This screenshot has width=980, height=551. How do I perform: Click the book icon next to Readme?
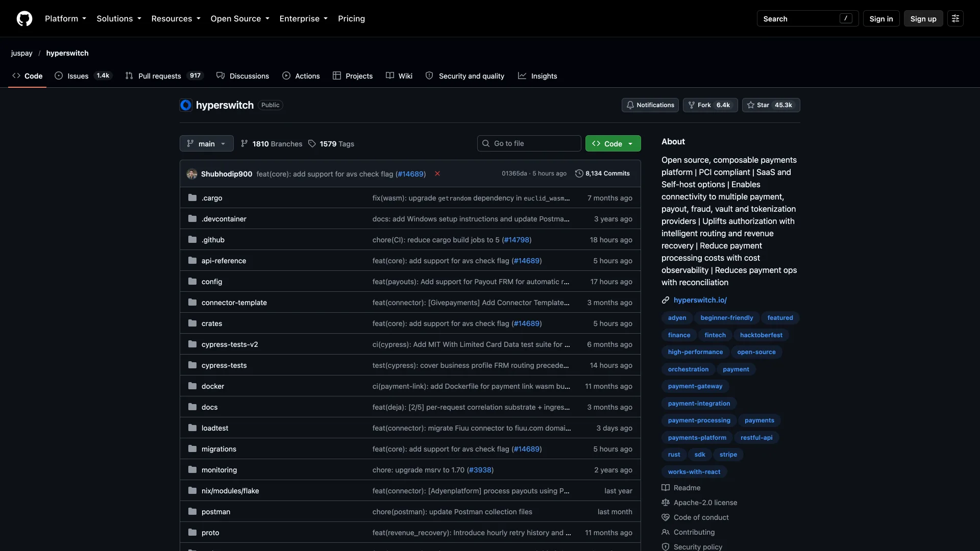click(666, 488)
